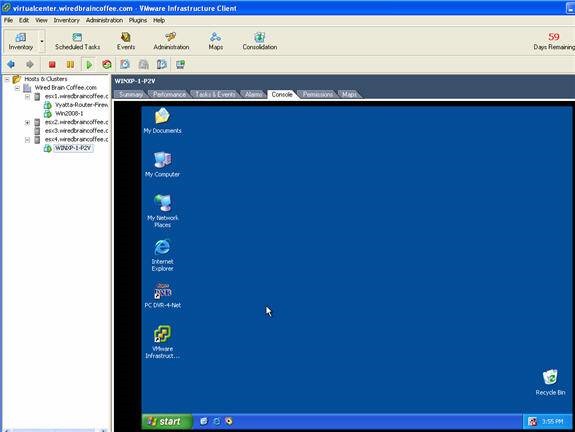Open the Inventory dropdown arrow
Screen dimensions: 575x432
point(42,41)
